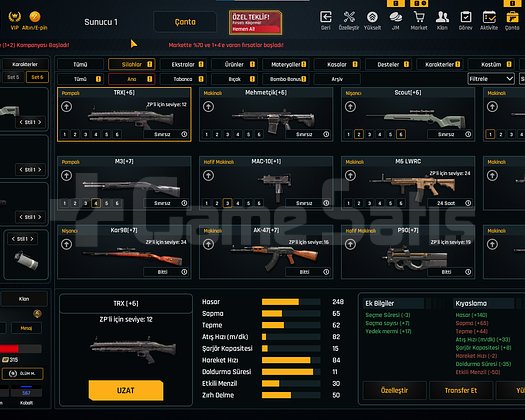Select set slot 6 on TRX[+6]
The height and width of the screenshot is (420, 525).
[117, 135]
